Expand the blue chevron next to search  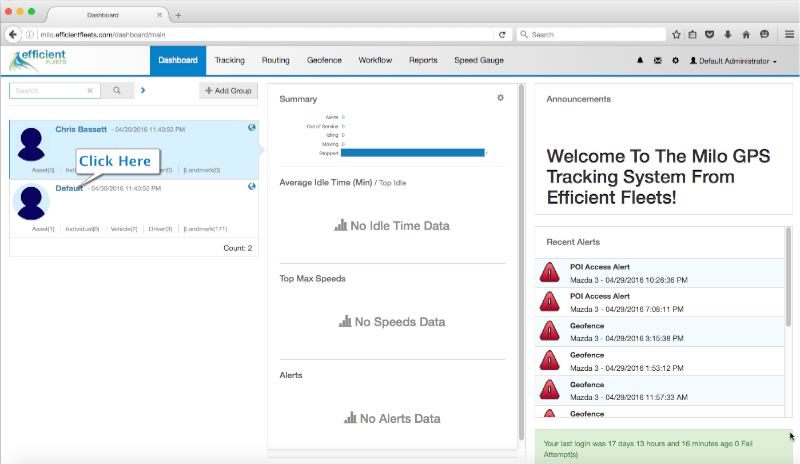[143, 90]
